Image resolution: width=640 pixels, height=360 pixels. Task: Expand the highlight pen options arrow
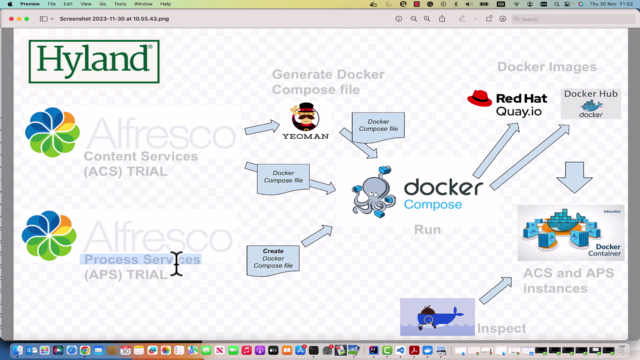(475, 19)
